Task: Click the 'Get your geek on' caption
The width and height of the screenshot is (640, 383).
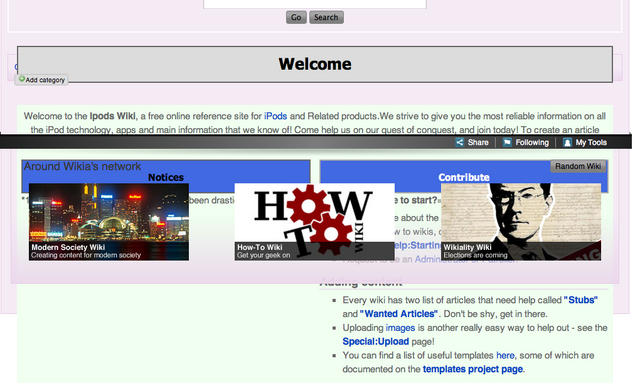Action: click(x=264, y=255)
